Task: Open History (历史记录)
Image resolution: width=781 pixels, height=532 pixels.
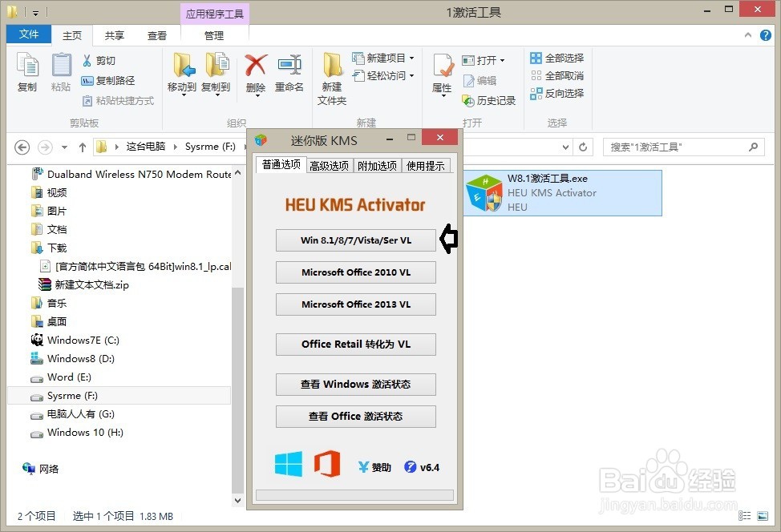Action: pos(488,100)
